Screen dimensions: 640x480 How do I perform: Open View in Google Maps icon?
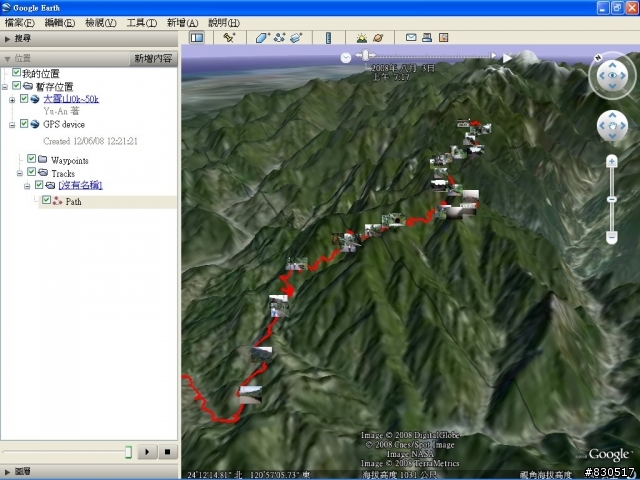[444, 38]
